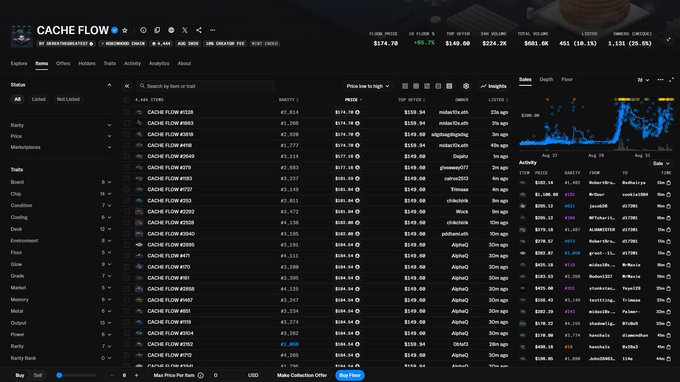Switch to the Depth chart tab
This screenshot has width=680, height=382.
546,80
